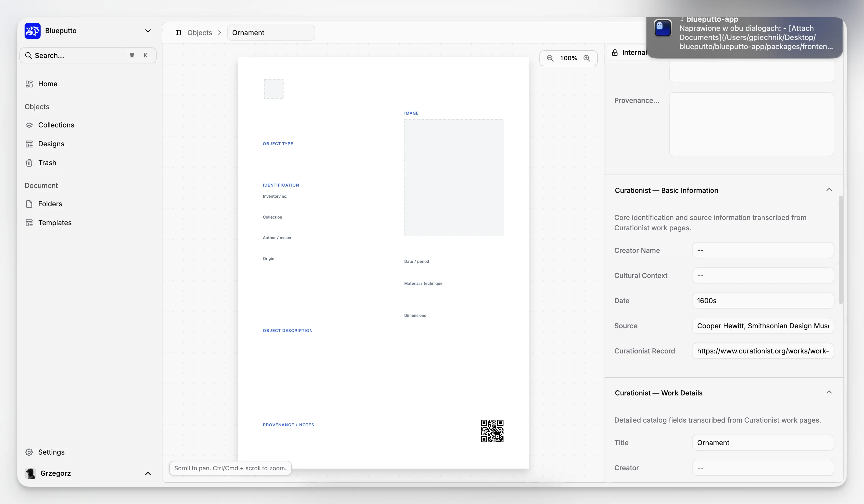Open the blueputto-app notification banner
This screenshot has height=504, width=864.
[x=744, y=37]
